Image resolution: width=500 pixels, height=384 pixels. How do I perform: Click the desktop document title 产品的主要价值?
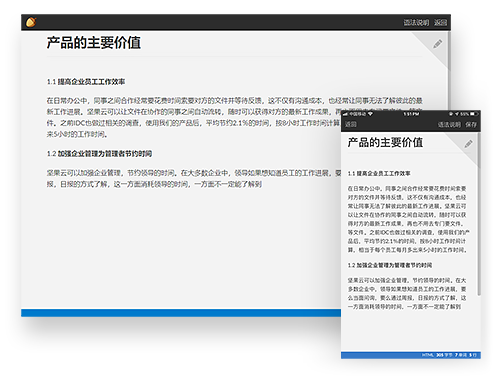click(x=94, y=43)
